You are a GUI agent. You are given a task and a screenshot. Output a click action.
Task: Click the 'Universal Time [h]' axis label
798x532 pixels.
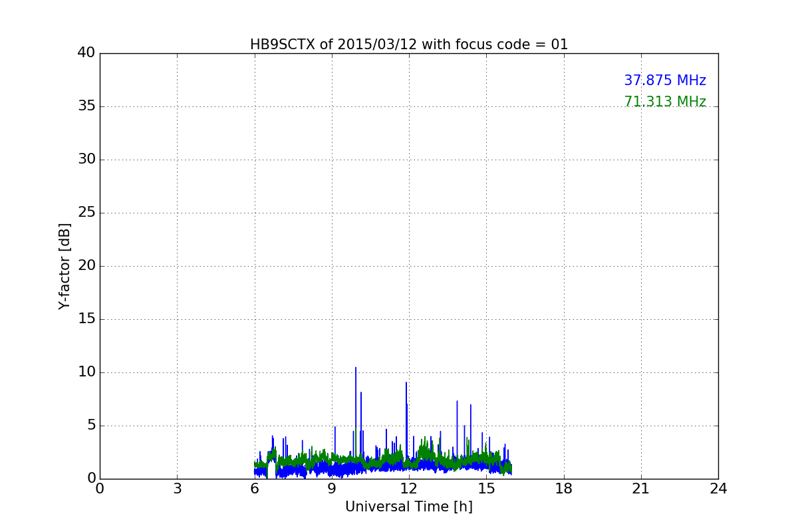coord(409,507)
